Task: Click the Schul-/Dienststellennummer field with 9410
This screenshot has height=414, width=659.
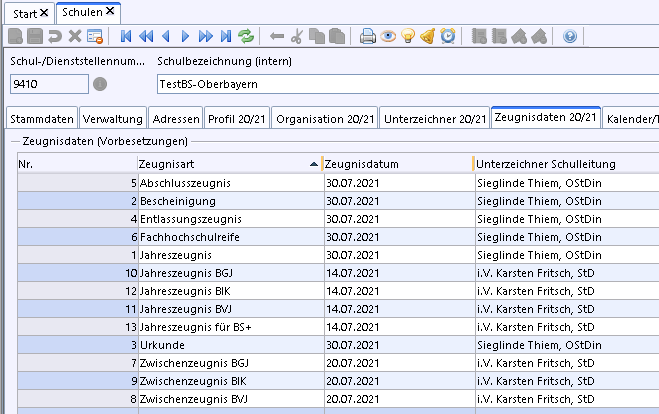Action: [49, 84]
